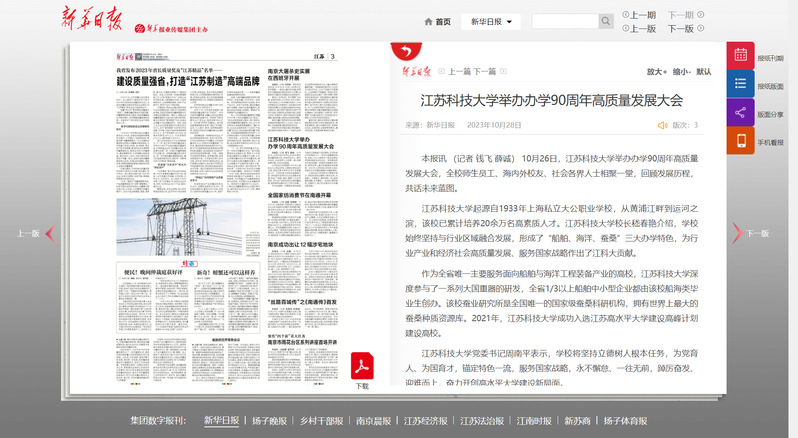Open 扬子晚报 in the footer list

[x=269, y=420]
